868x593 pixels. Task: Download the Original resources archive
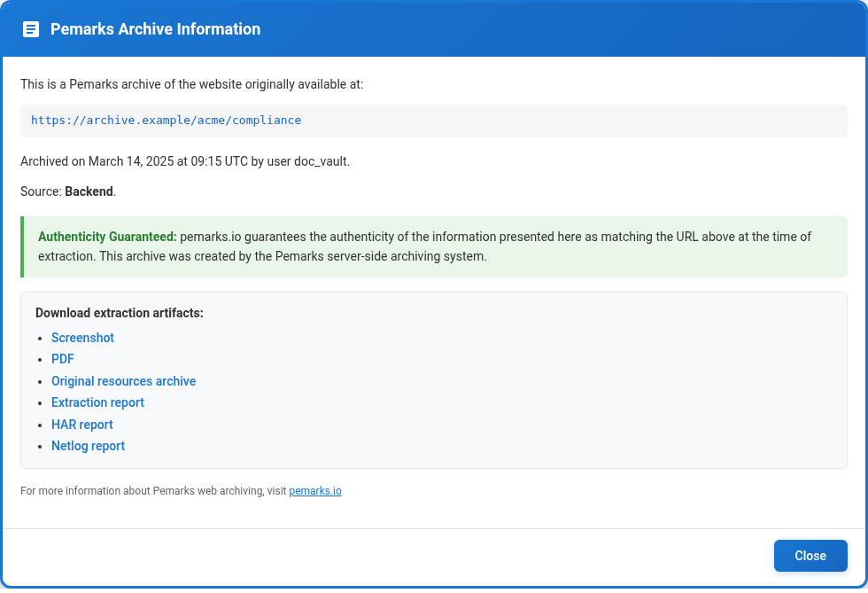[123, 381]
